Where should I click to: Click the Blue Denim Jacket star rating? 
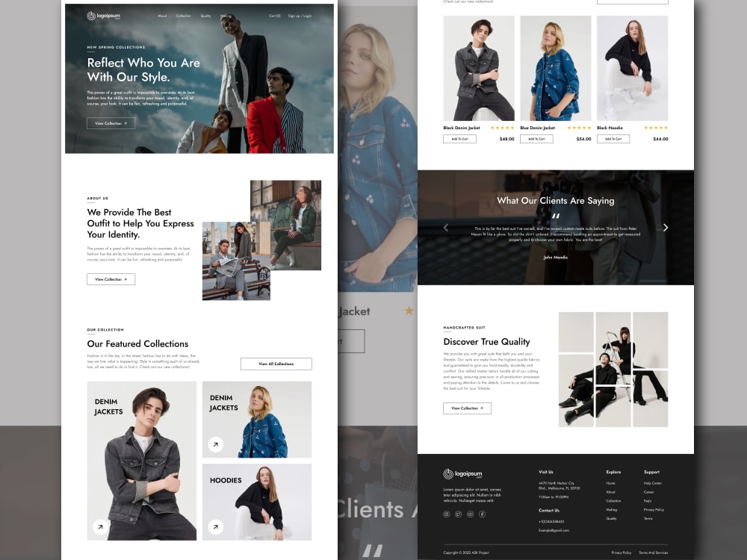(580, 128)
